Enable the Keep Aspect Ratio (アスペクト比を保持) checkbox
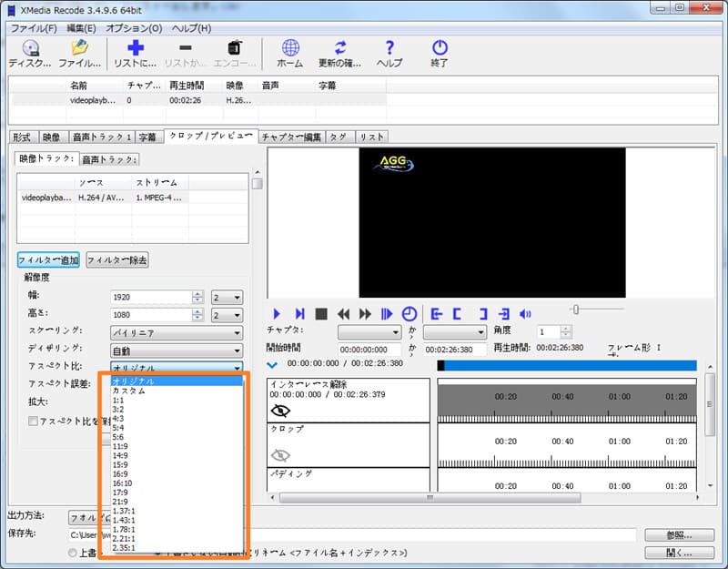The width and height of the screenshot is (728, 569). pos(33,422)
